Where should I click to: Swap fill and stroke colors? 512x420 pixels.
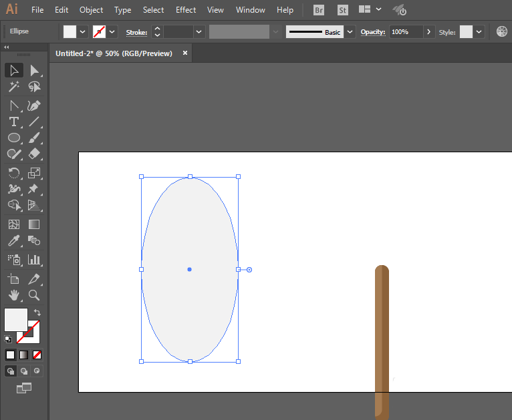click(x=37, y=312)
